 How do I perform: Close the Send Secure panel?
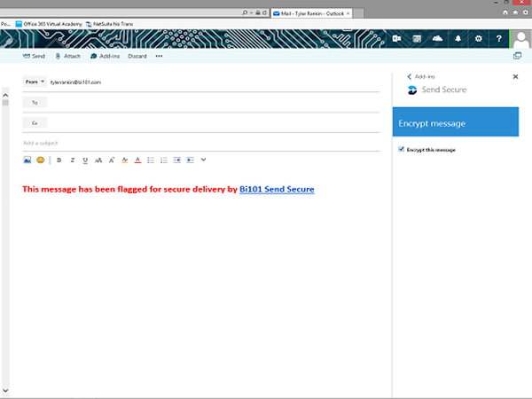pos(515,76)
